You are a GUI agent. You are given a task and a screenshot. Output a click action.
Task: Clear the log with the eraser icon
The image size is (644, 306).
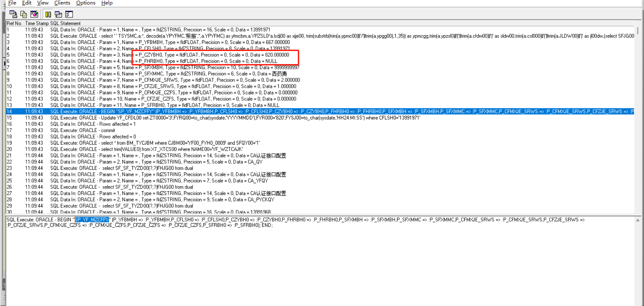point(34,14)
